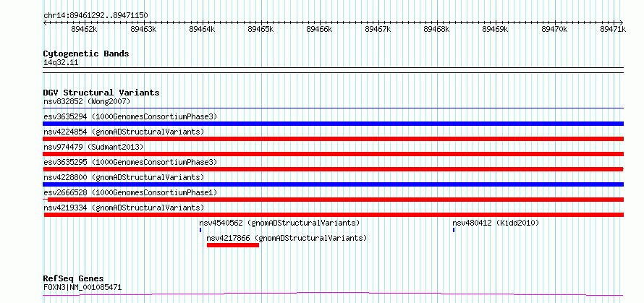
Task: Open variant esv2666528 Phase1 label
Action: click(x=130, y=192)
